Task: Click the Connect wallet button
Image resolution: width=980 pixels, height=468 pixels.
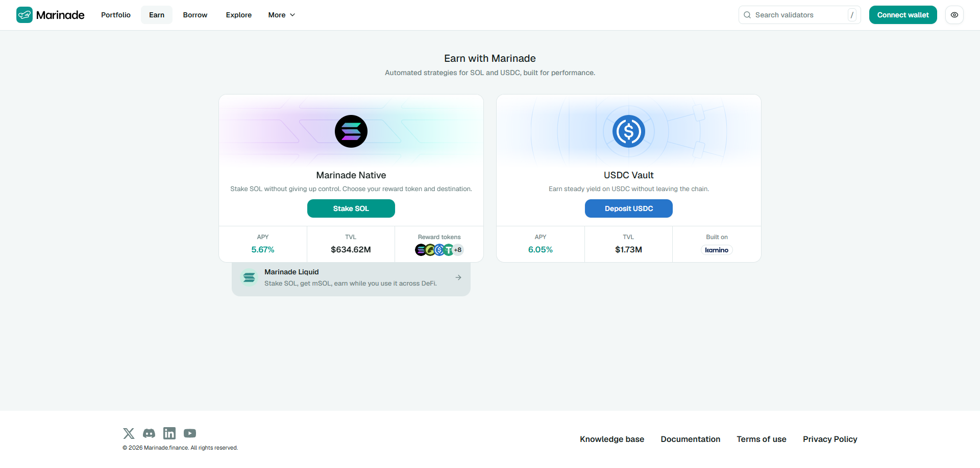Action: [903, 15]
